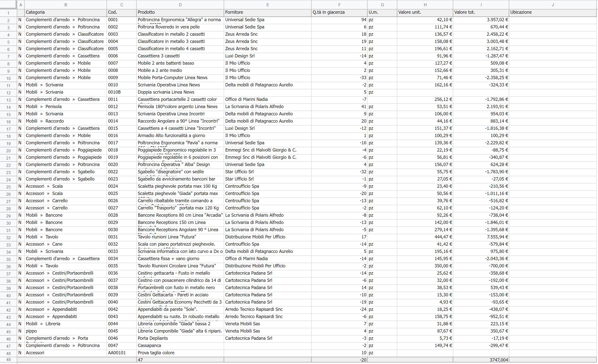This screenshot has height=364, width=598.
Task: Select column B header
Action: coord(65,5)
